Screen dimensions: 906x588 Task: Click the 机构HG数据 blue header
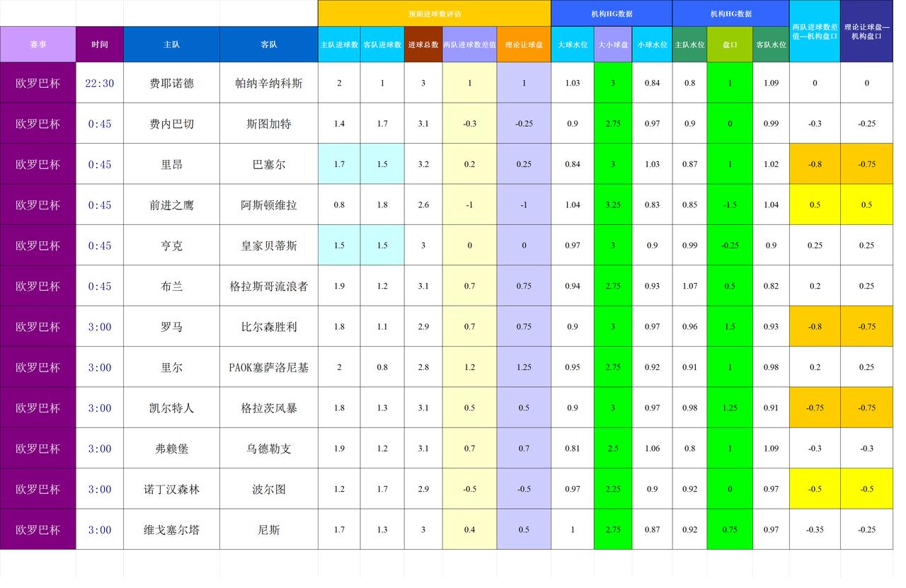[x=610, y=13]
